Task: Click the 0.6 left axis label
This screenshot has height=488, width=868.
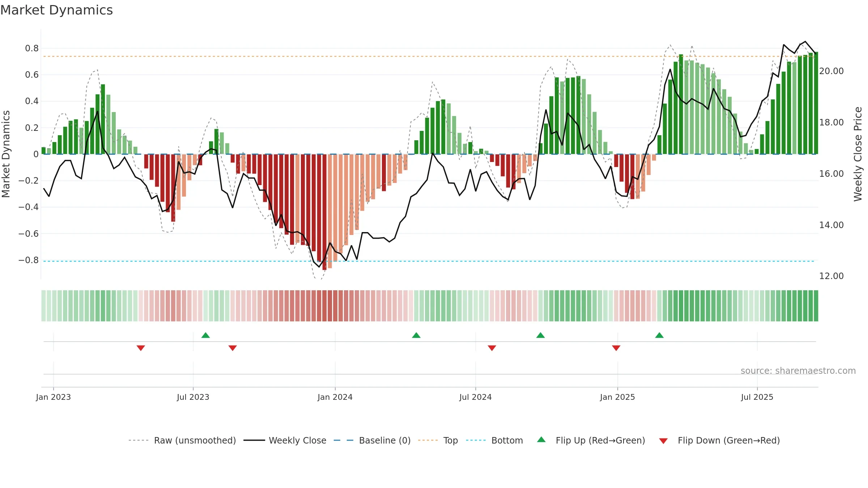Action: click(32, 75)
